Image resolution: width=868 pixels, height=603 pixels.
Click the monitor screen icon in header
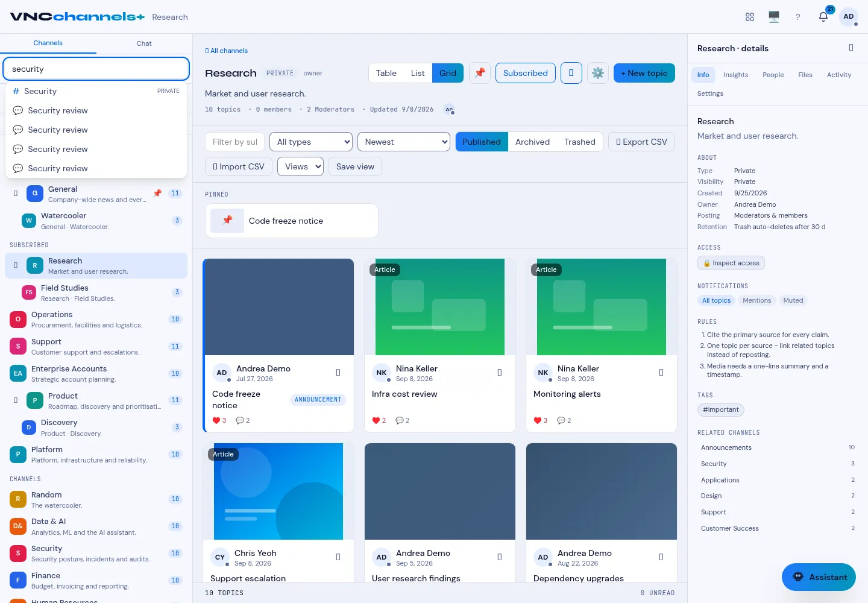[774, 17]
